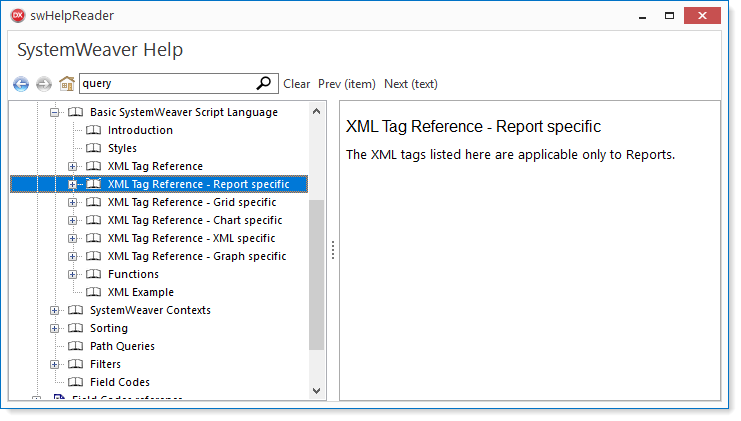The width and height of the screenshot is (741, 421).
Task: Open the Field Codes topic
Action: [x=120, y=382]
